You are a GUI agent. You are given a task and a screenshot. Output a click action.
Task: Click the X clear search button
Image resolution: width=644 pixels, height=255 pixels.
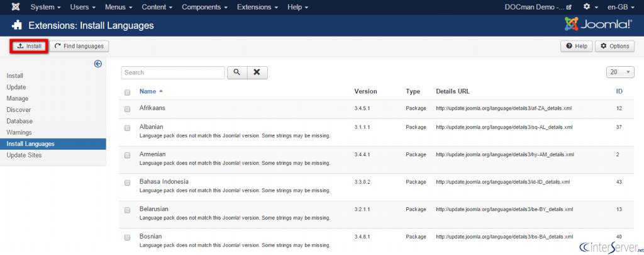point(257,72)
